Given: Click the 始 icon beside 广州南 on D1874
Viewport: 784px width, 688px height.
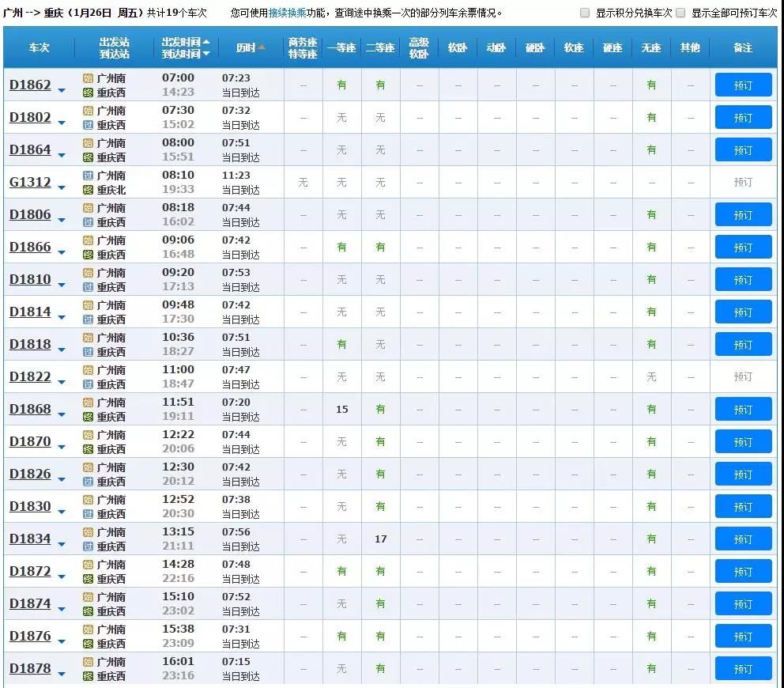Looking at the screenshot, I should click(87, 597).
